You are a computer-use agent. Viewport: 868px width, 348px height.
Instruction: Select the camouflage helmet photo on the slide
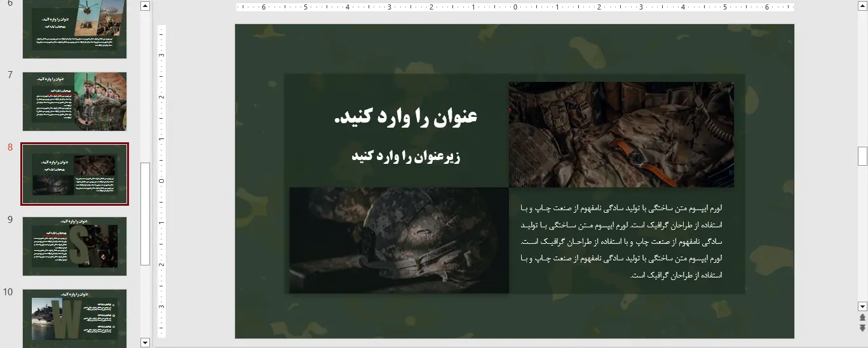[x=399, y=240]
